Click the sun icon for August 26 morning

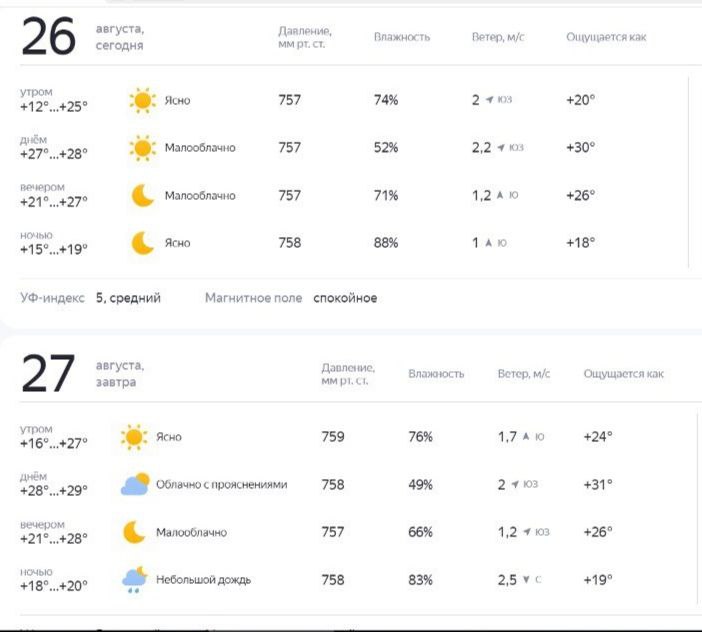143,100
